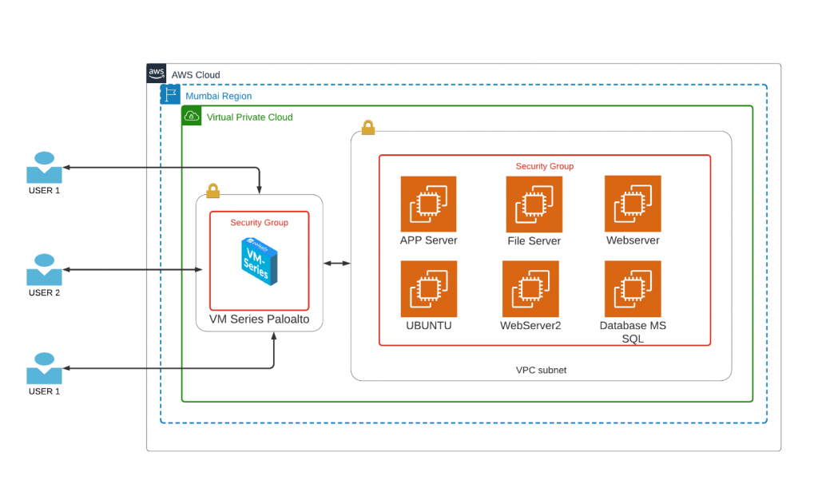This screenshot has width=818, height=504.
Task: Click the Virtual Private Cloud icon
Action: [192, 115]
